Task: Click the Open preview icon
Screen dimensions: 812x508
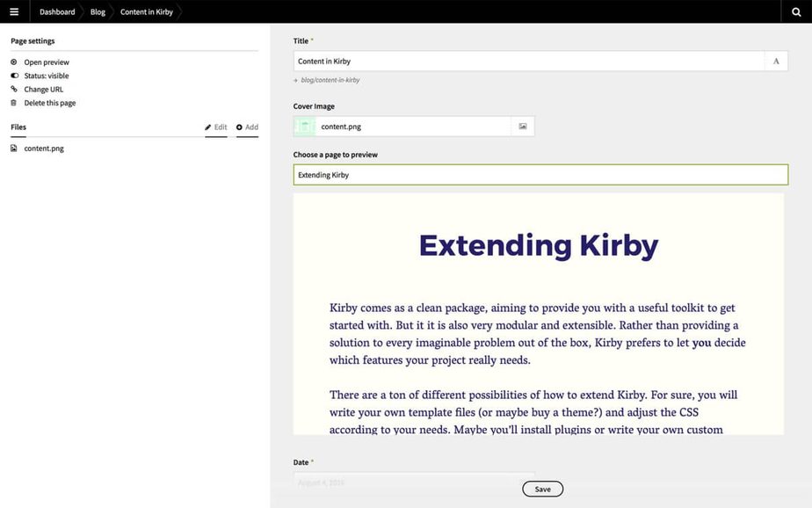Action: coord(14,62)
